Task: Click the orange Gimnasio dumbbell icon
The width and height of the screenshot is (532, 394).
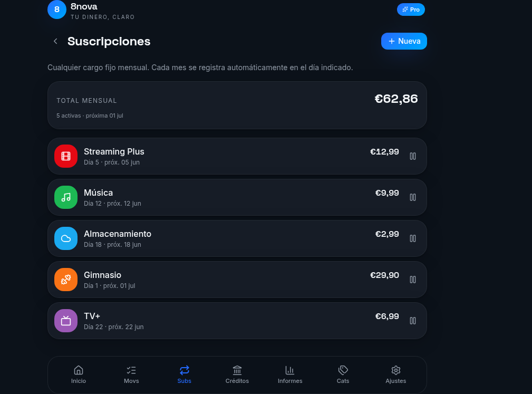Action: click(66, 280)
